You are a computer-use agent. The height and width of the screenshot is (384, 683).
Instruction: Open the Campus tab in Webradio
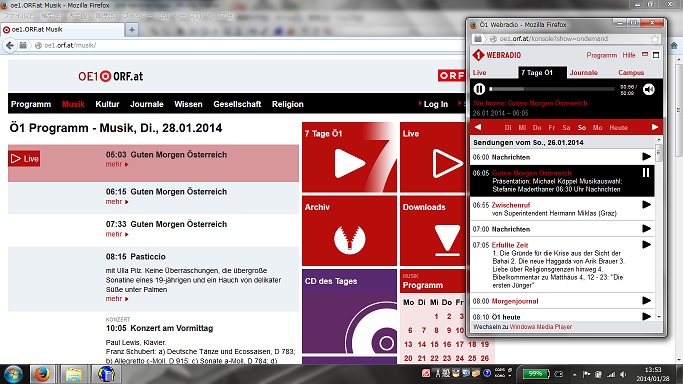click(631, 73)
